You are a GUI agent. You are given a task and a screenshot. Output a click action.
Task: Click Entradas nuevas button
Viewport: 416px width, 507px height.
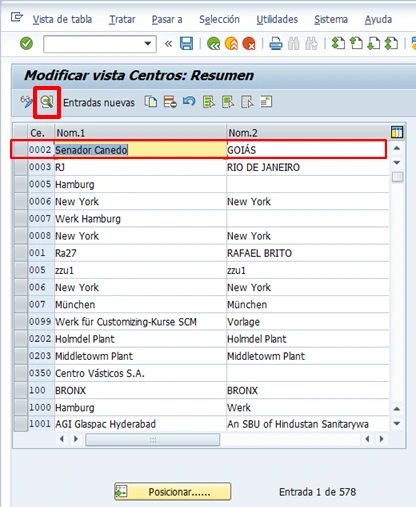(99, 102)
